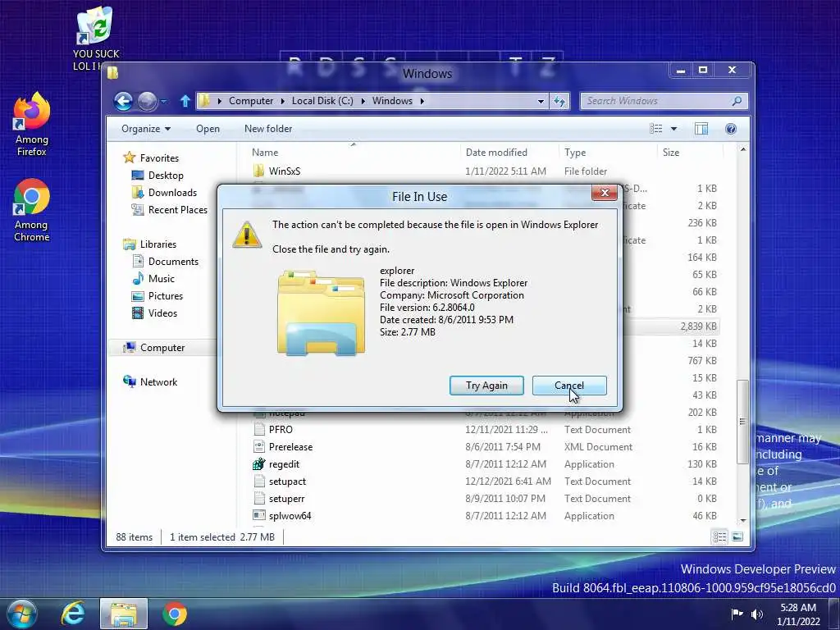Click the Windows Explorer taskbar button
This screenshot has height=630, width=840.
[124, 614]
